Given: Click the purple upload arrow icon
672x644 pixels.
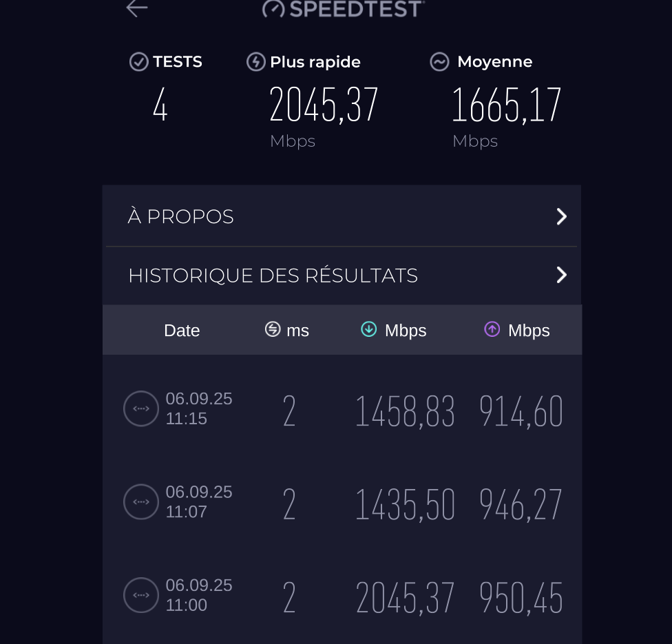Looking at the screenshot, I should tap(492, 330).
